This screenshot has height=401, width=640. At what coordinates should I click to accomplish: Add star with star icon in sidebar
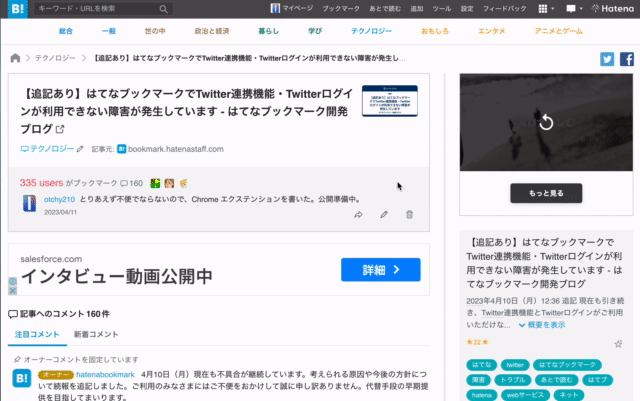tap(618, 344)
